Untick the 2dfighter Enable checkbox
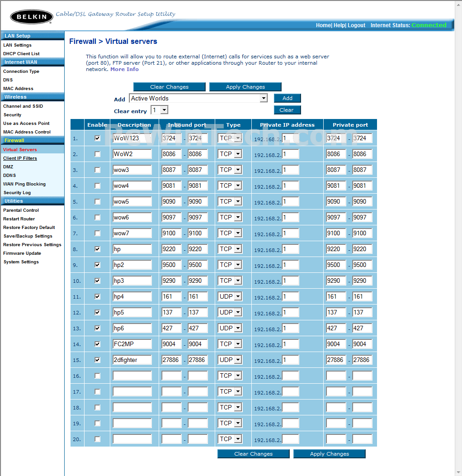Screen dimensions: 462x476 pyautogui.click(x=97, y=360)
